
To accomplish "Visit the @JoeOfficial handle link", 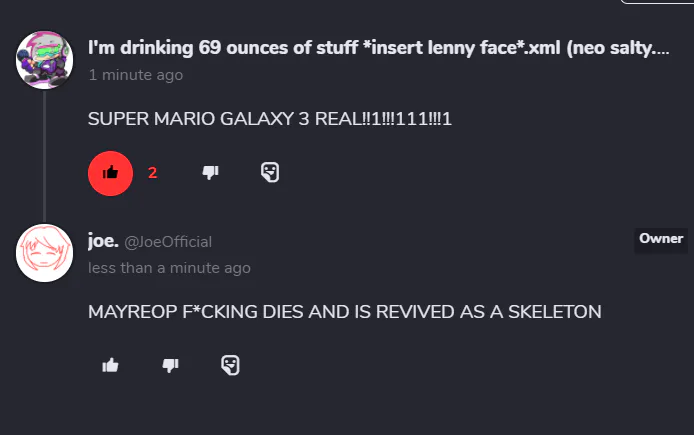I will pos(168,241).
